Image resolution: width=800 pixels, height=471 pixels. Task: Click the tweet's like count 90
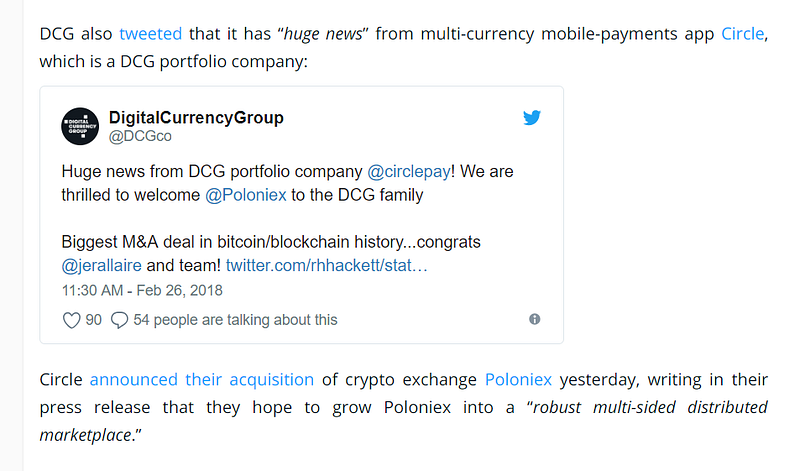(93, 320)
